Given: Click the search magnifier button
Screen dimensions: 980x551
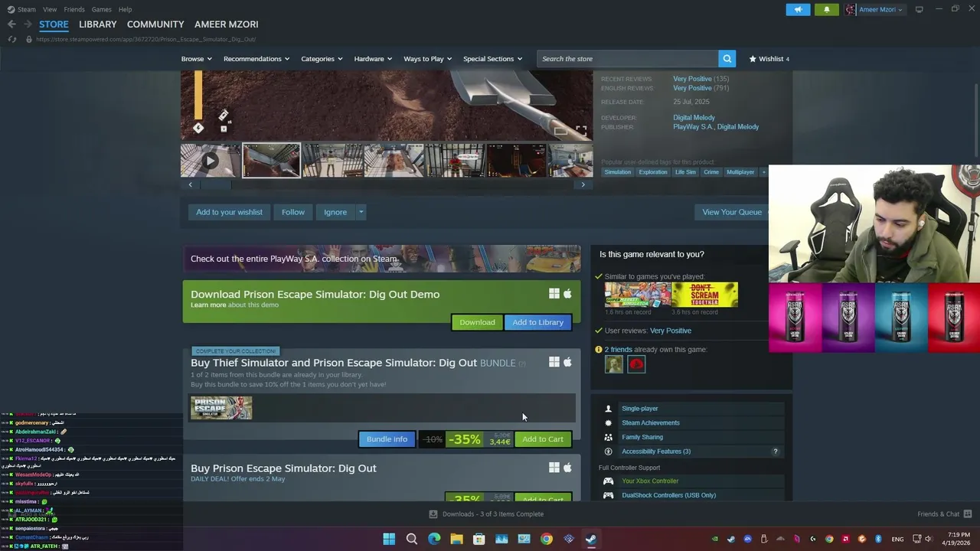Looking at the screenshot, I should pyautogui.click(x=727, y=59).
